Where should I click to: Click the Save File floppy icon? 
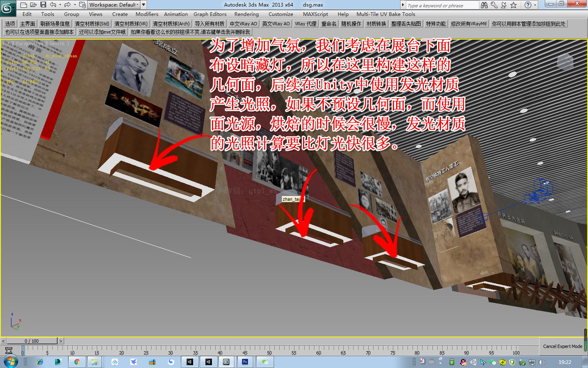point(43,5)
